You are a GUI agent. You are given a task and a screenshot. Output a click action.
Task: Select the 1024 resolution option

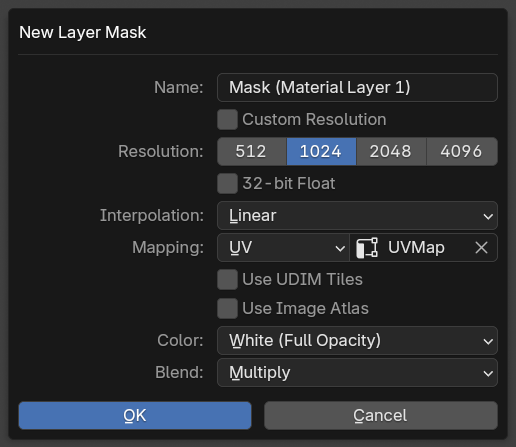click(321, 151)
